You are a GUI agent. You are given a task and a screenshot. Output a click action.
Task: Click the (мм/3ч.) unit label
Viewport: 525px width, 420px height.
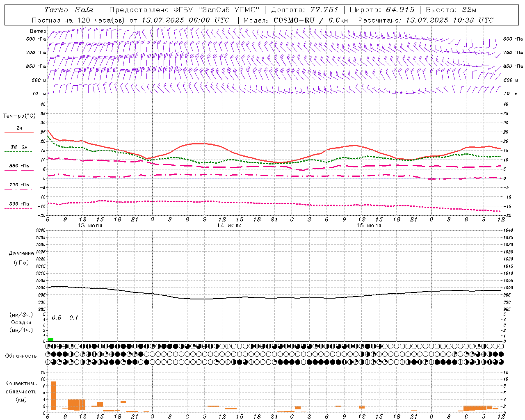21,315
